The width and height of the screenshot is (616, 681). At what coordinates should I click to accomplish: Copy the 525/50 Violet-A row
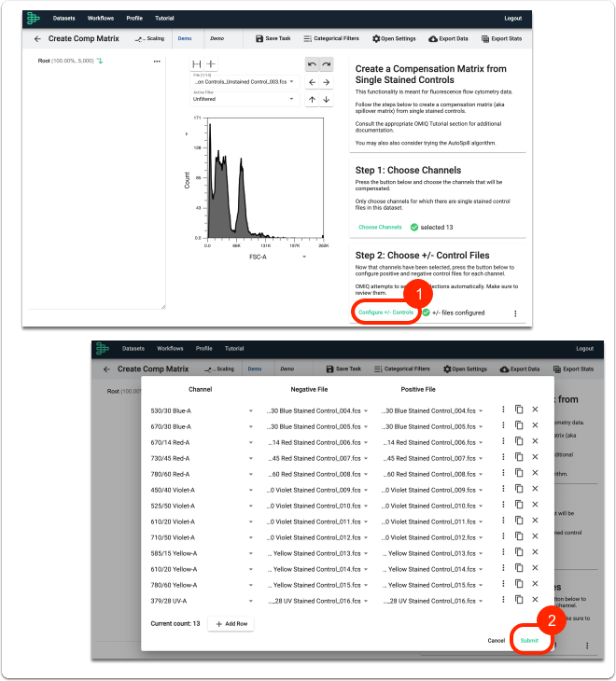click(x=519, y=505)
